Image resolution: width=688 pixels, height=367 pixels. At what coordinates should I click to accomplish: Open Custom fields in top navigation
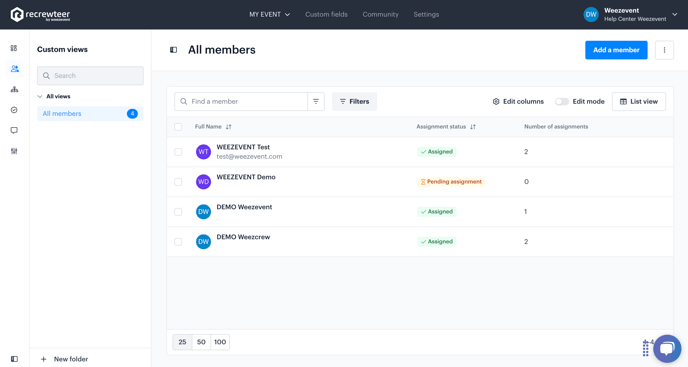click(326, 14)
